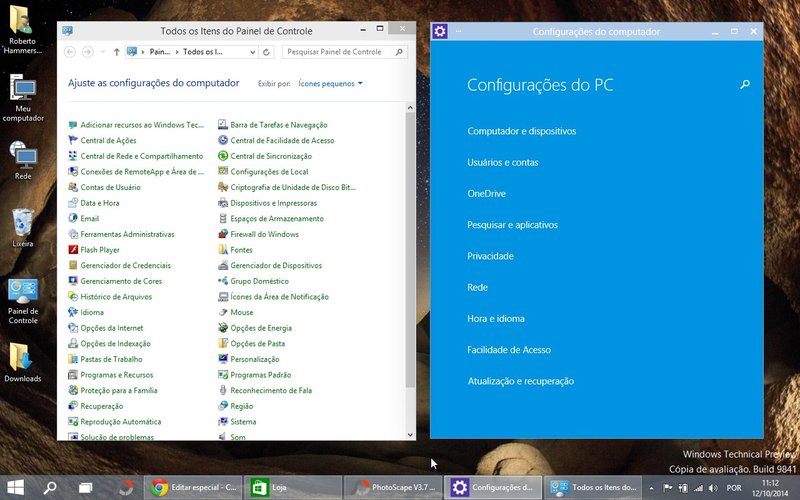Open Pesquisar e aplicativos settings
This screenshot has width=800, height=500.
click(x=512, y=225)
